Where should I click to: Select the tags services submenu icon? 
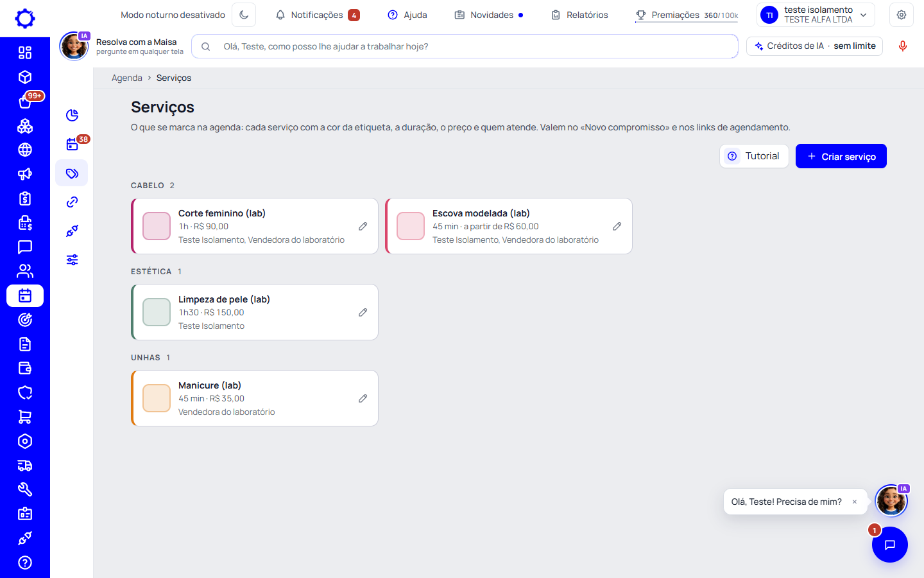pyautogui.click(x=72, y=173)
